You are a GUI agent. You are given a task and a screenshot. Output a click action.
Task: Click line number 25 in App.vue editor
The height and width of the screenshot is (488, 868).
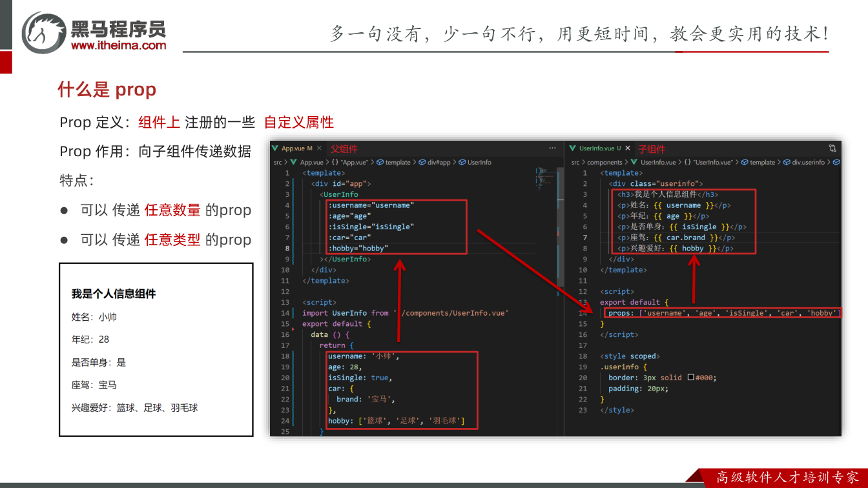[x=285, y=432]
